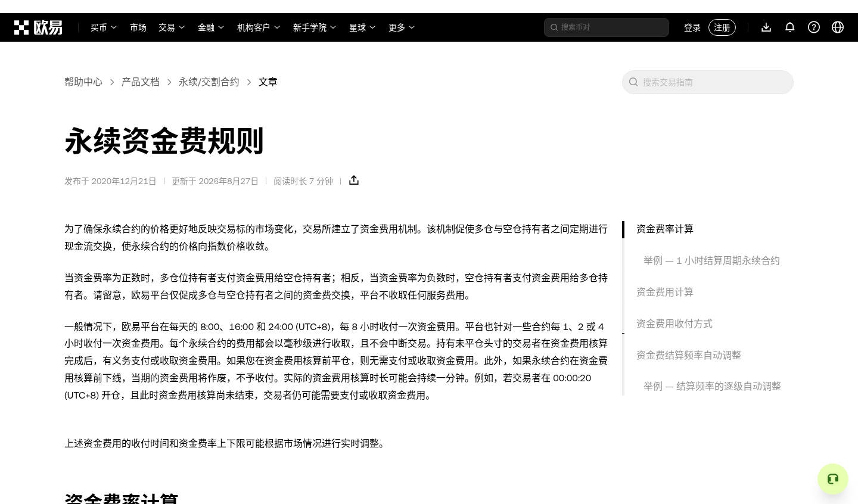Expand the 金融 dropdown menu
This screenshot has width=858, height=504.
coord(211,27)
